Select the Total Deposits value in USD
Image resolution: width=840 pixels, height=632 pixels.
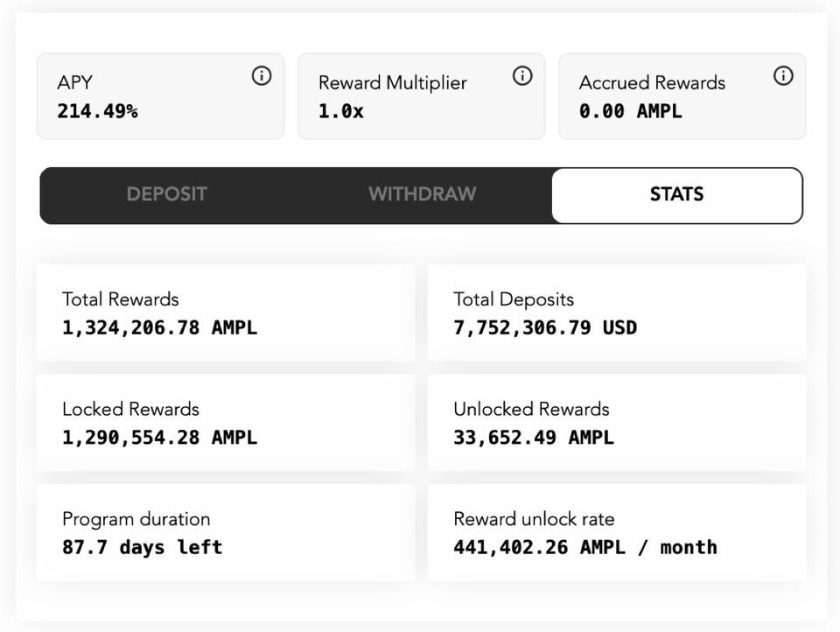(544, 327)
